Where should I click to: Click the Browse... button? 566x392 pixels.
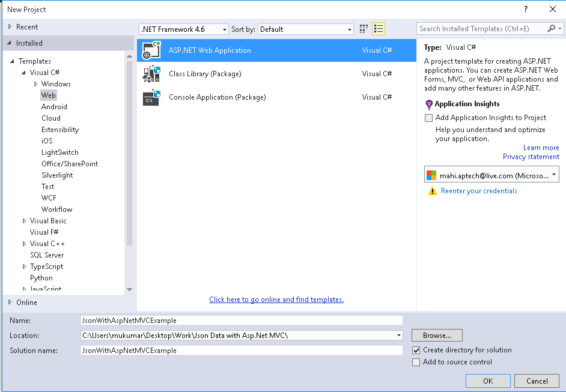coord(437,336)
